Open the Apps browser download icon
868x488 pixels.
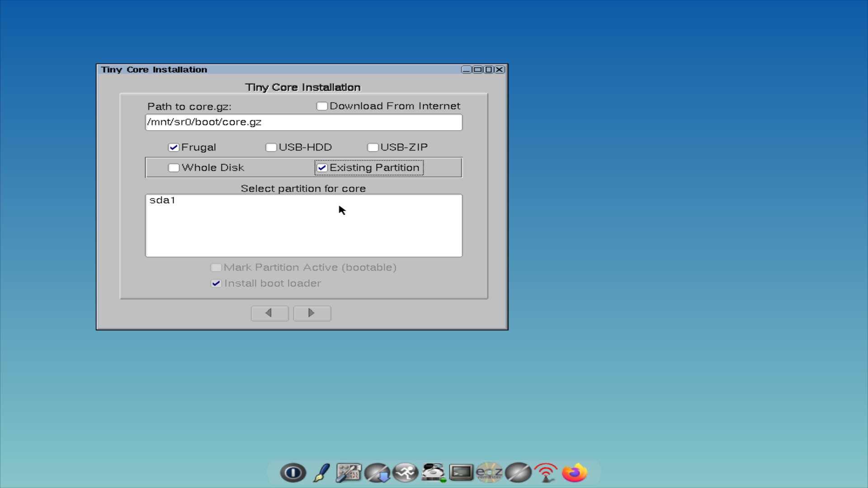click(x=377, y=473)
